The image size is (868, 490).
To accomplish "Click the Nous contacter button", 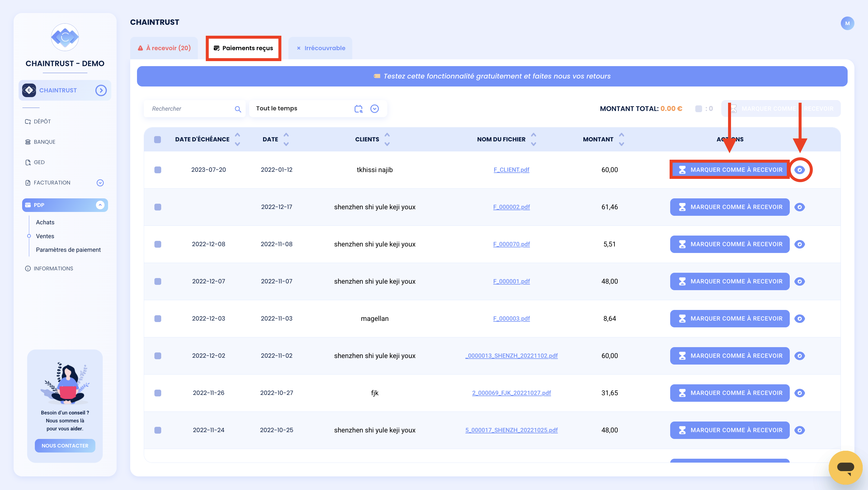I will click(x=65, y=445).
